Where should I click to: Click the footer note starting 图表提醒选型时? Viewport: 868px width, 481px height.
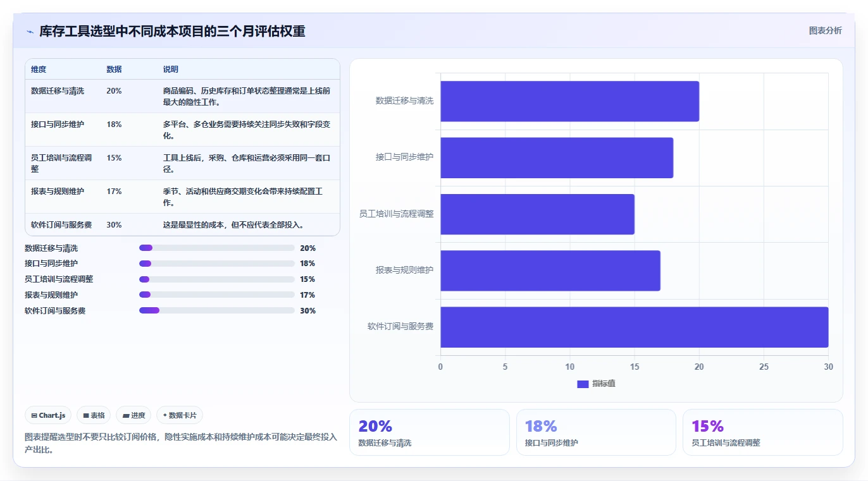tap(181, 443)
